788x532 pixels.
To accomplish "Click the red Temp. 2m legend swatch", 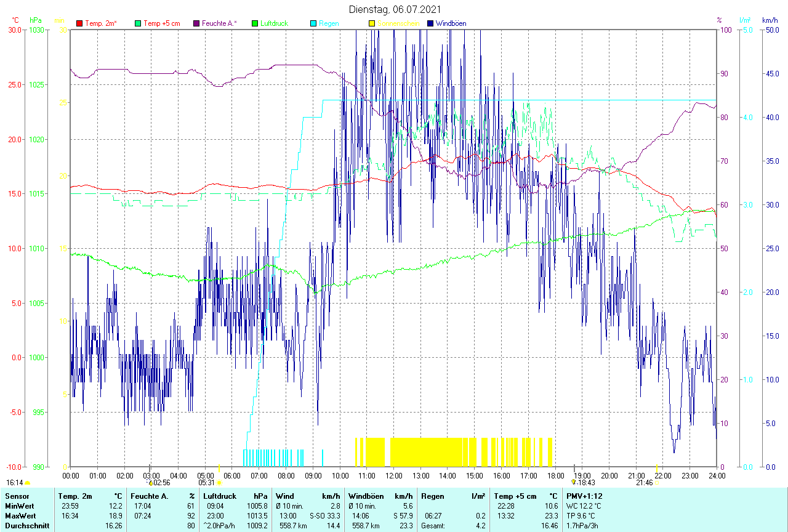I will [79, 23].
